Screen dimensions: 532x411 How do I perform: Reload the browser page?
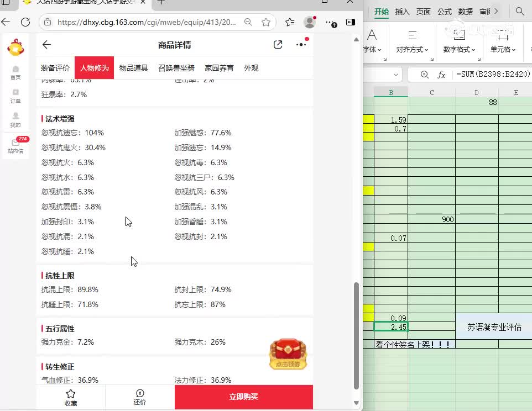[25, 22]
